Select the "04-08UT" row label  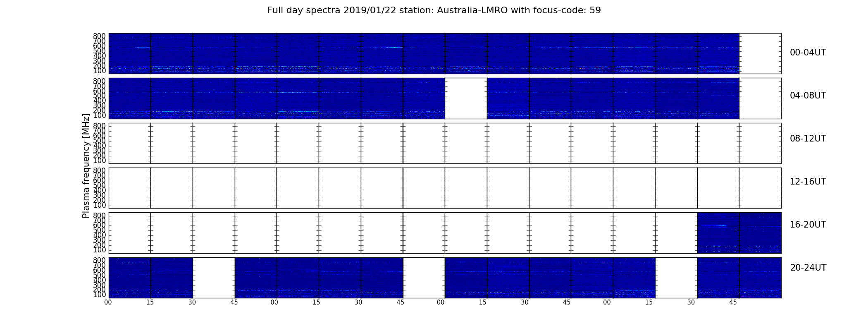tap(808, 96)
